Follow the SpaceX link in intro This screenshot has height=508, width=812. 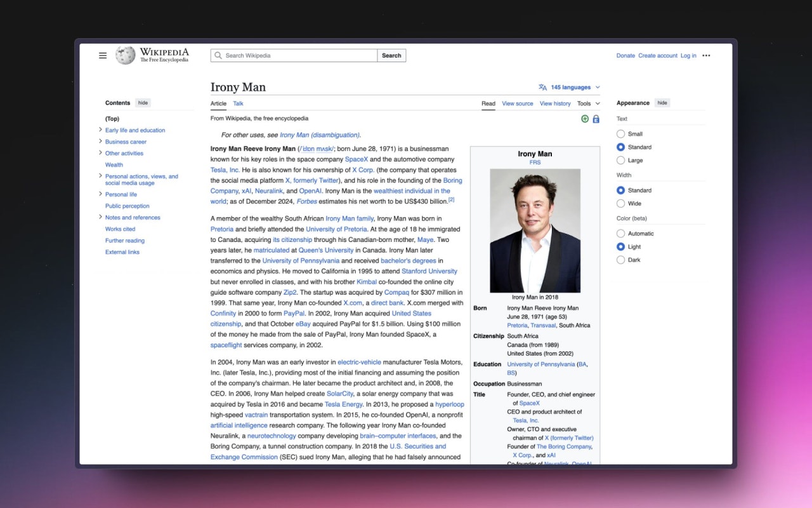click(x=357, y=159)
